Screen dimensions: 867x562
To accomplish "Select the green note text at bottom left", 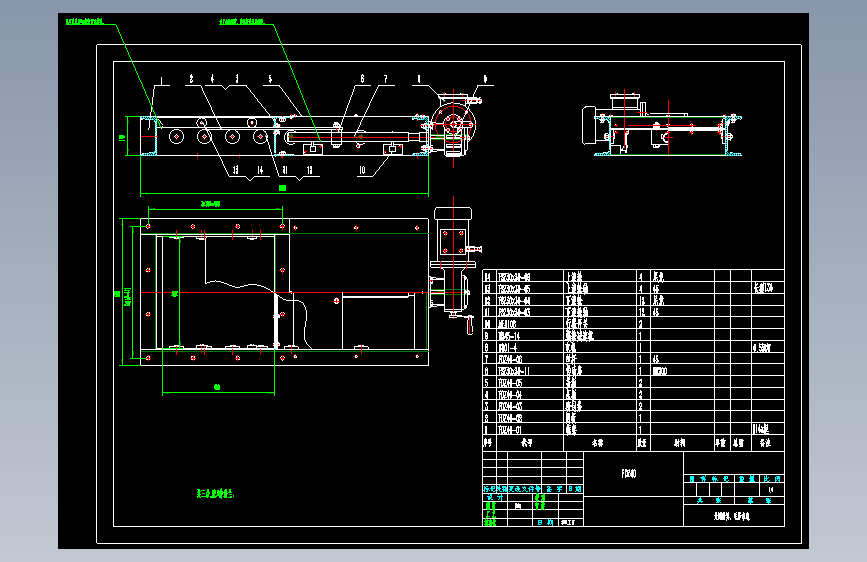I will [x=215, y=493].
